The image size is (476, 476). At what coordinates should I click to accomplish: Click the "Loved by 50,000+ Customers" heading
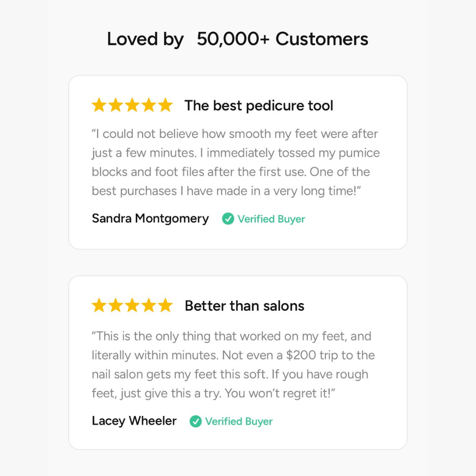pyautogui.click(x=238, y=39)
